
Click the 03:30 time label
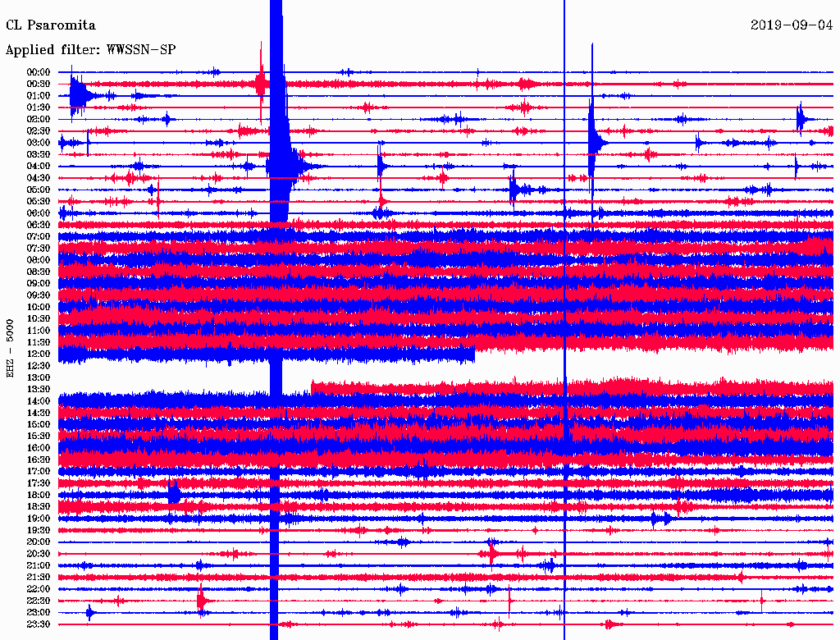click(x=39, y=155)
